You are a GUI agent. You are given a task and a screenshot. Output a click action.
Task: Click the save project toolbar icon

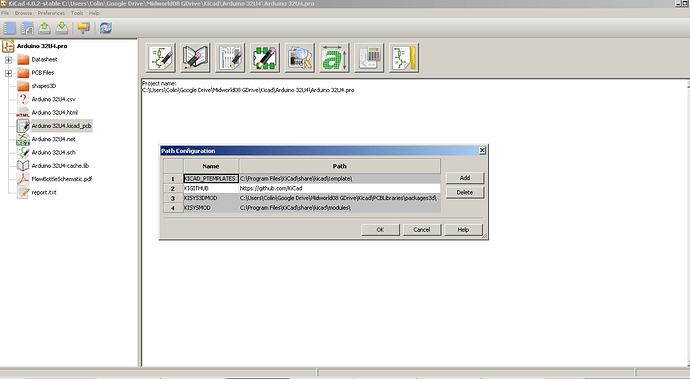(62, 28)
